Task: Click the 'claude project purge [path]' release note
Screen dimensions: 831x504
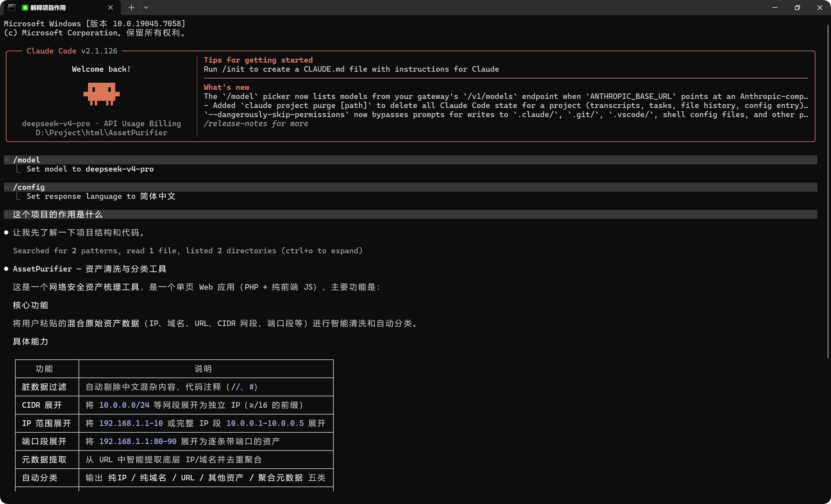Action: coord(506,105)
